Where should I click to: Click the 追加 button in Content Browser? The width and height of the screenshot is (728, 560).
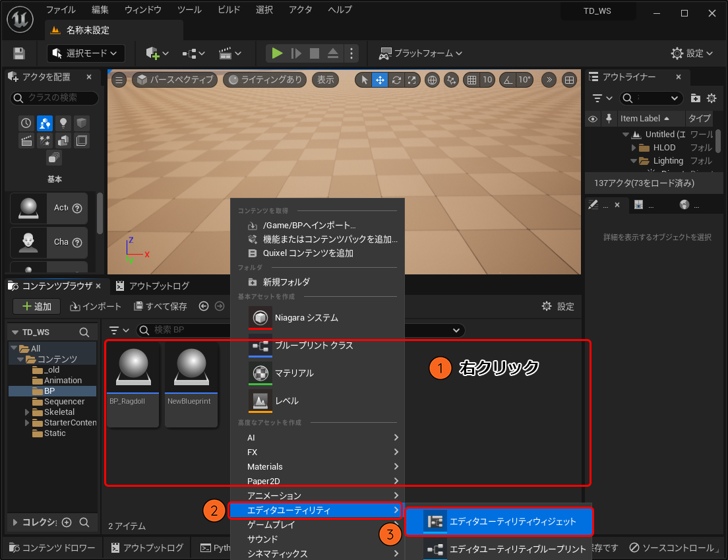coord(37,306)
